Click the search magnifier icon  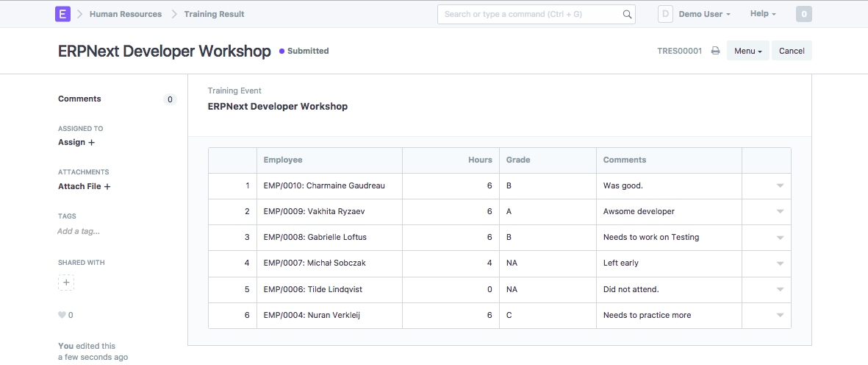point(627,14)
